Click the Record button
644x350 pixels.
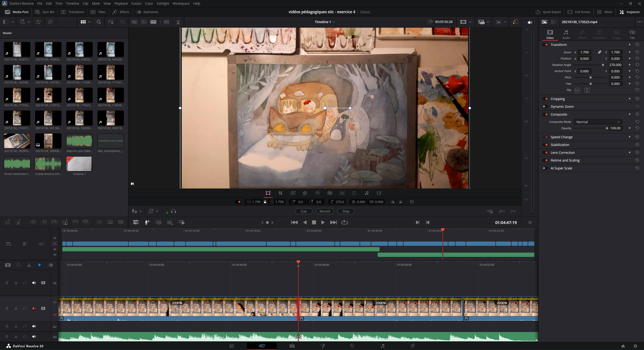[x=325, y=211]
